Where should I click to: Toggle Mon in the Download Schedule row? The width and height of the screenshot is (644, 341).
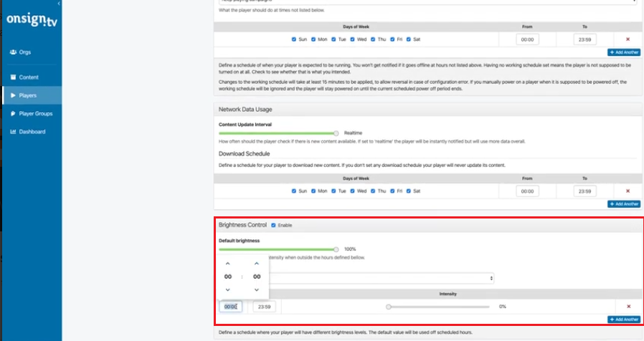point(313,191)
